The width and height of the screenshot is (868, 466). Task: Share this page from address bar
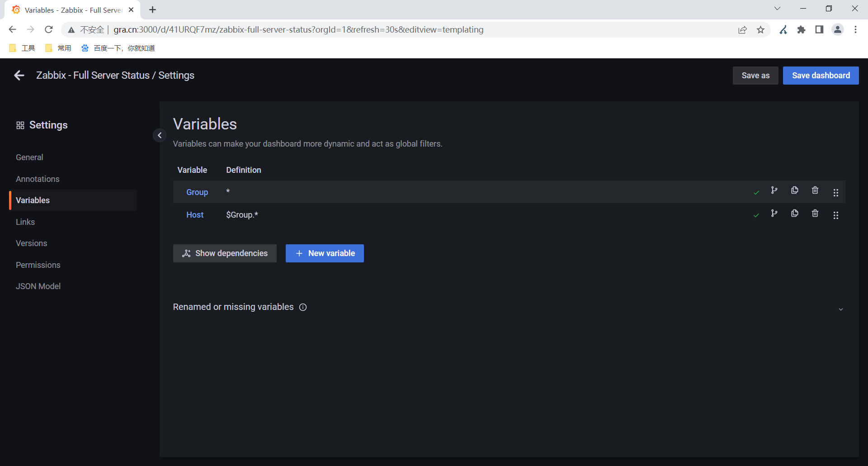[742, 30]
